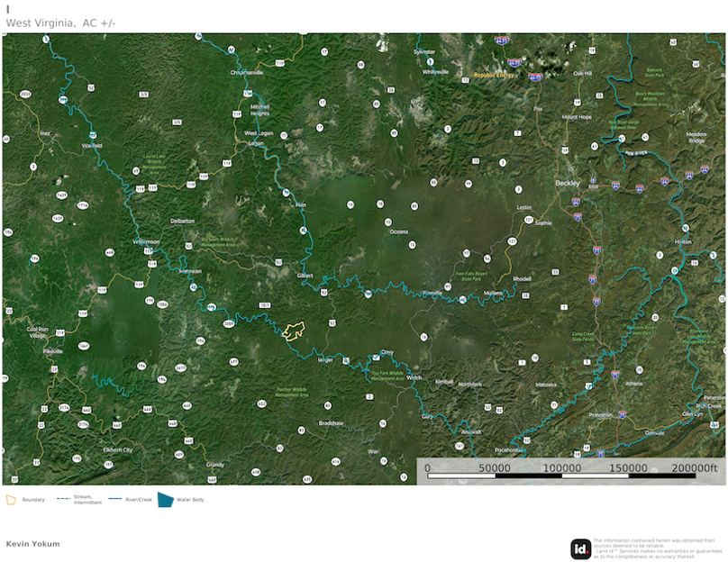Click the US 119 route shield near Williamson
This screenshot has width=728, height=562.
tap(149, 250)
